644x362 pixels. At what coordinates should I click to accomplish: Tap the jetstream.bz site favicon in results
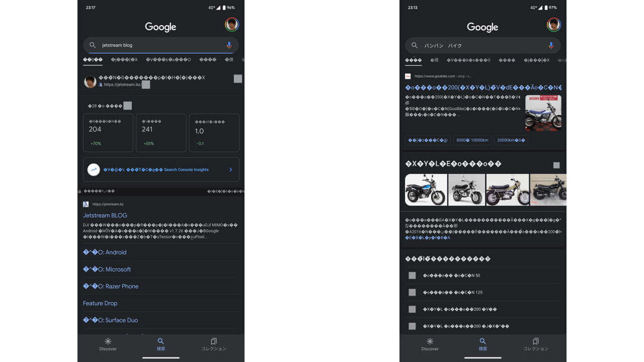86,204
